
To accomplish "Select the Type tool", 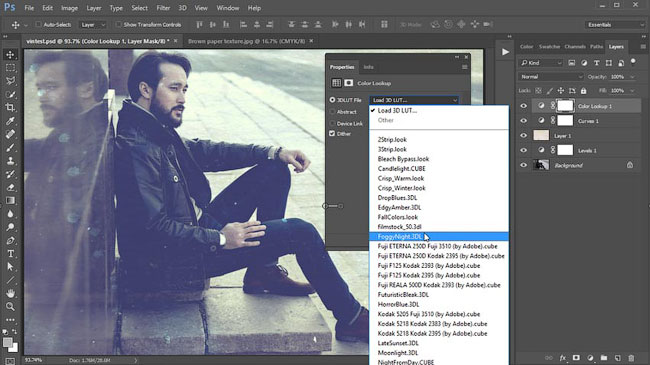I will click(x=10, y=253).
